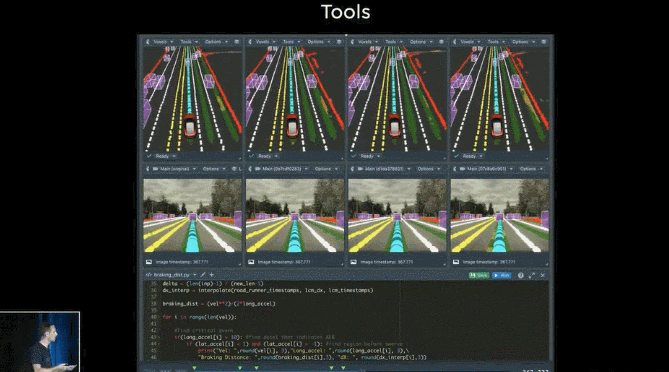669x372 pixels.
Task: Collapse code fold arrow at line 44
Action: 160,344
